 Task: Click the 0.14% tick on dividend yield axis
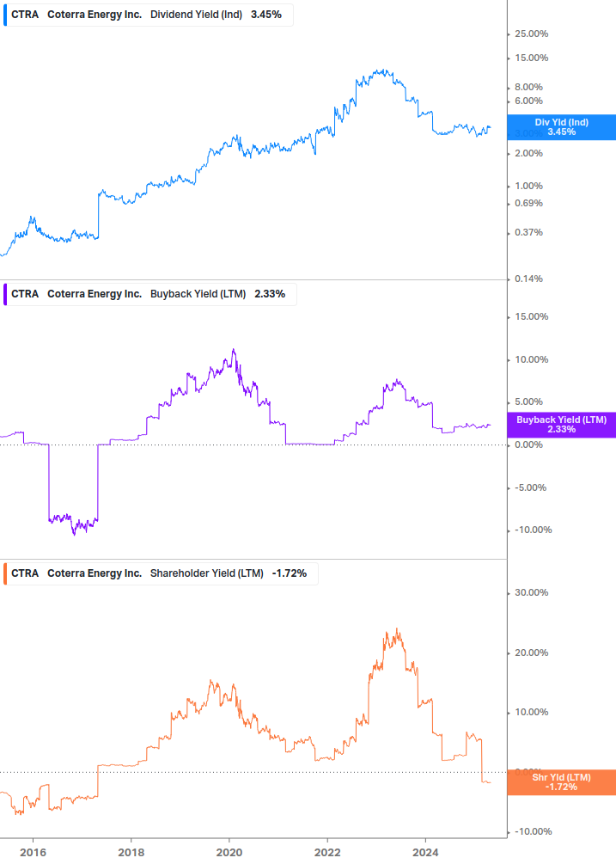click(528, 279)
